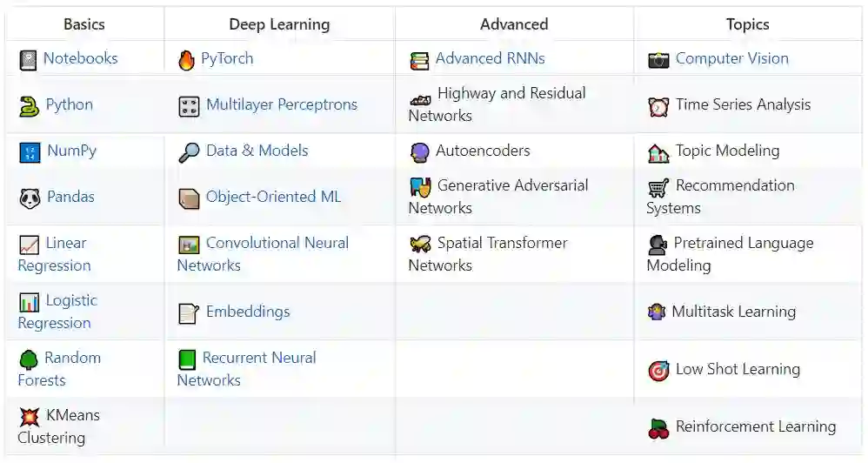Screen dimensions: 868x463
Task: Open the NumPy lesson link
Action: (71, 151)
